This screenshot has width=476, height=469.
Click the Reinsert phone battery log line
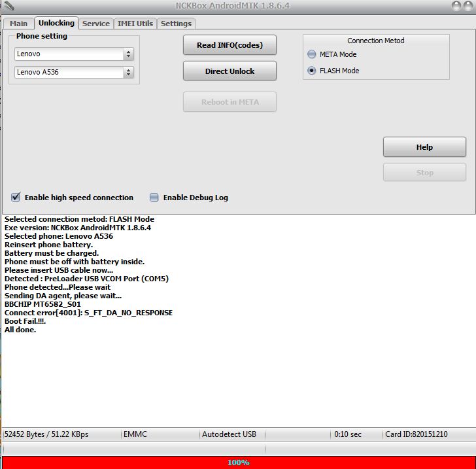click(49, 245)
